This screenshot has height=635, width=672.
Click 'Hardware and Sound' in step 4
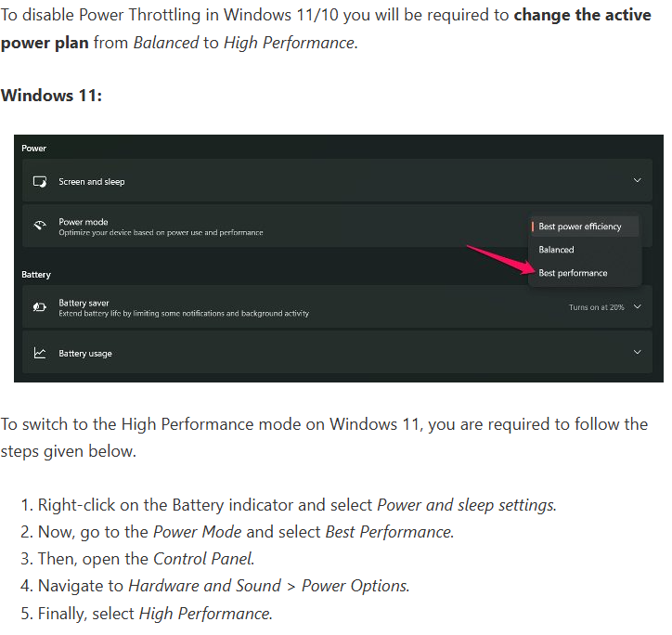tap(205, 586)
